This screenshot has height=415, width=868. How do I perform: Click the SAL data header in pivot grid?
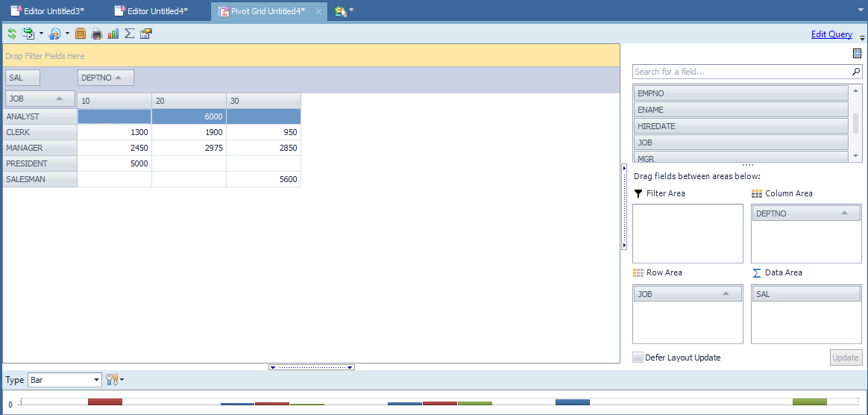coord(22,78)
